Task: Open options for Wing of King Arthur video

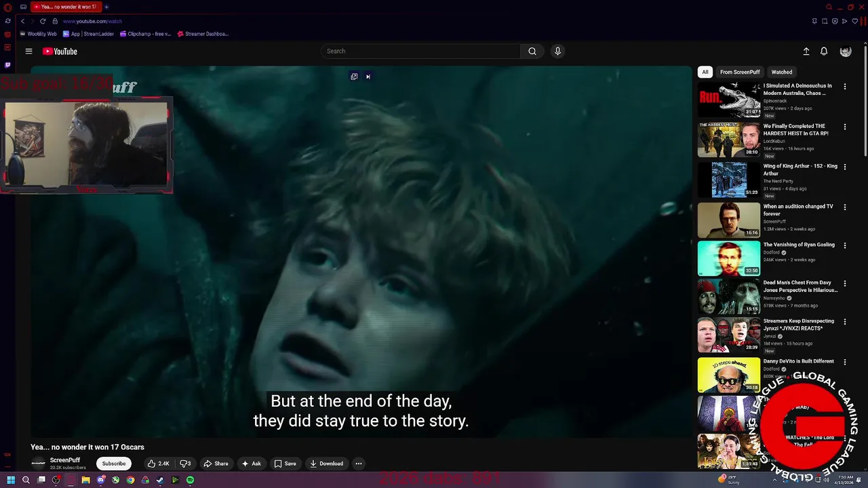Action: [845, 167]
